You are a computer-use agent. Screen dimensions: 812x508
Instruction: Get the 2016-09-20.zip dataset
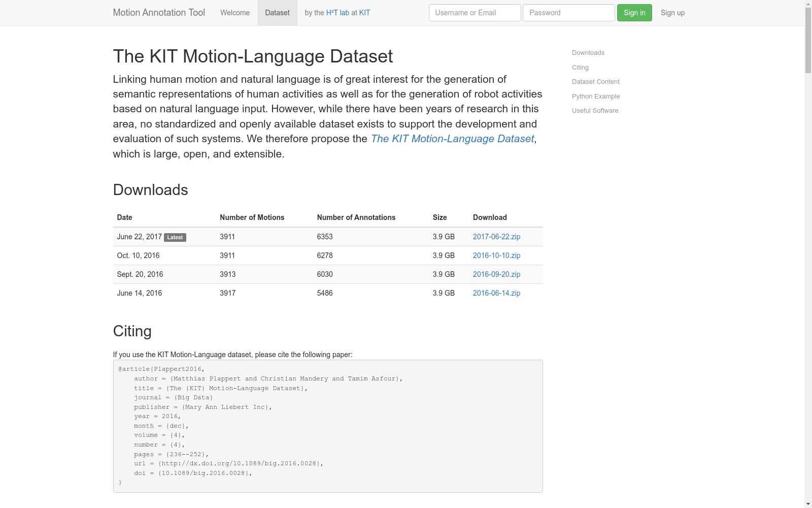[x=496, y=274]
